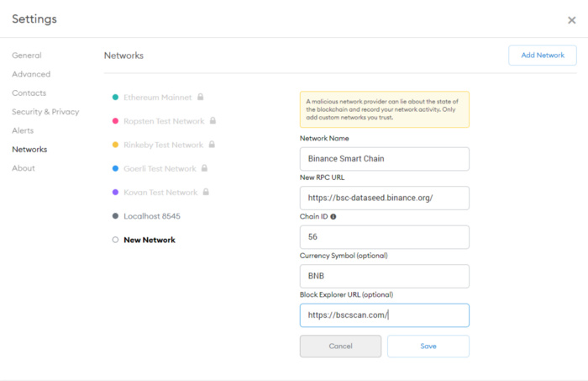Go to Contacts settings
The image size is (588, 381).
[29, 93]
